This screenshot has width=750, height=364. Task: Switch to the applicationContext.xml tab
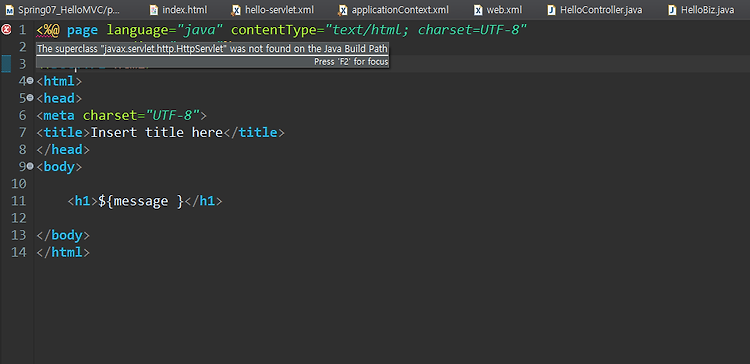[393, 10]
